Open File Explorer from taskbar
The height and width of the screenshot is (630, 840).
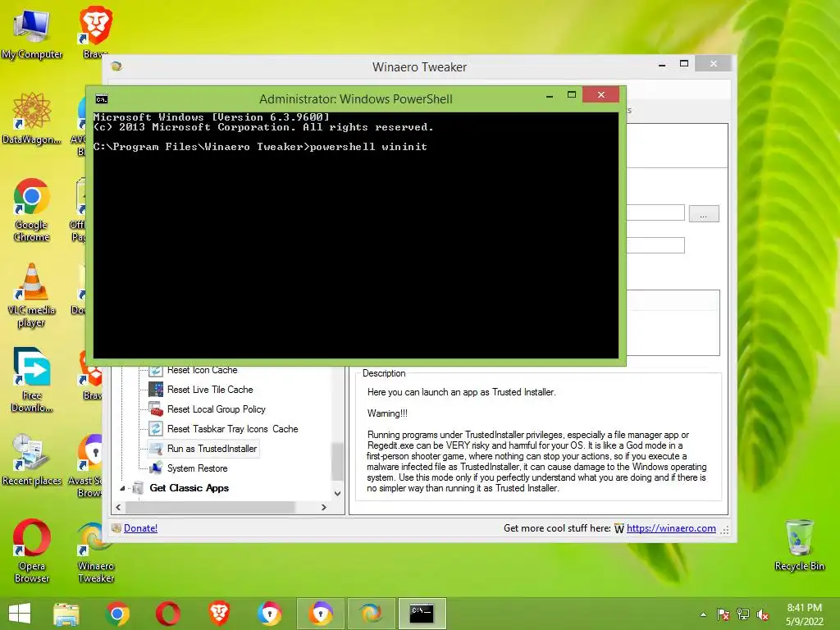point(66,614)
